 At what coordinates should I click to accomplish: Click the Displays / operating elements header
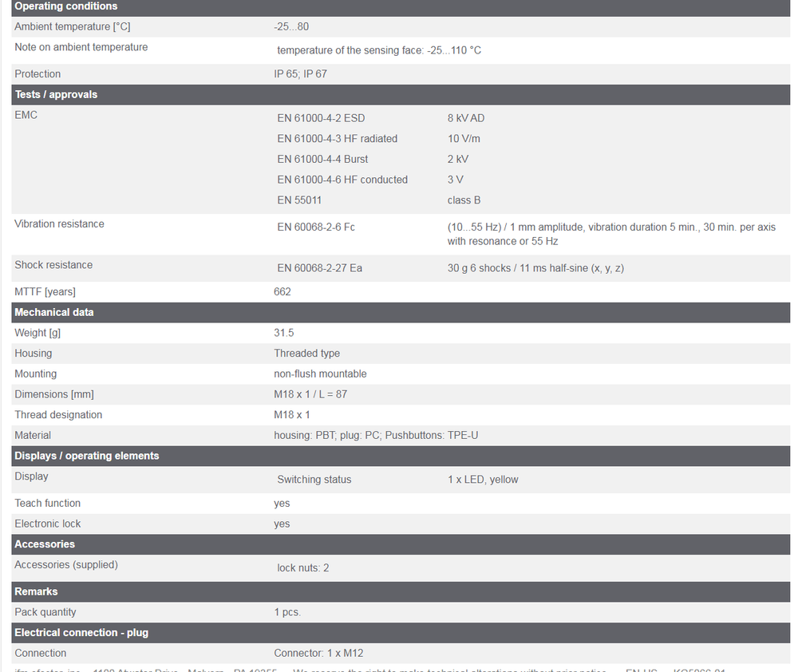(87, 456)
